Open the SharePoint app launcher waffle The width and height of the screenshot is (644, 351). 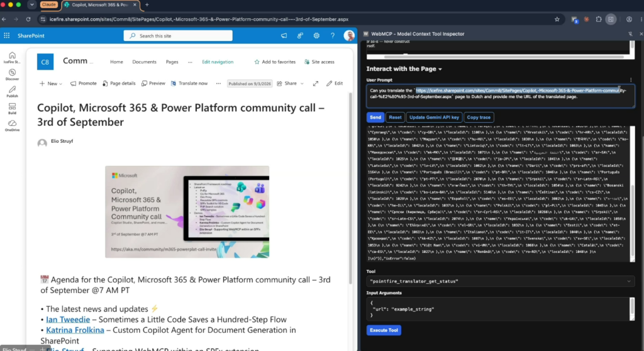[6, 36]
